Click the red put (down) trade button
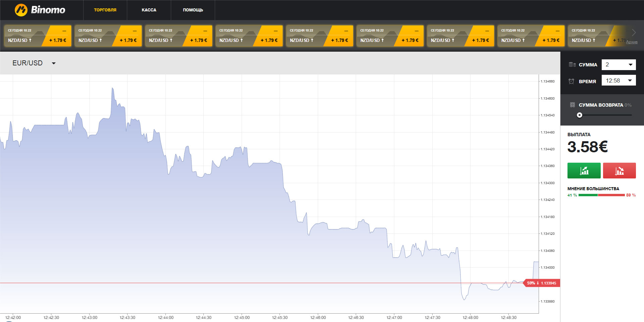 click(x=619, y=171)
